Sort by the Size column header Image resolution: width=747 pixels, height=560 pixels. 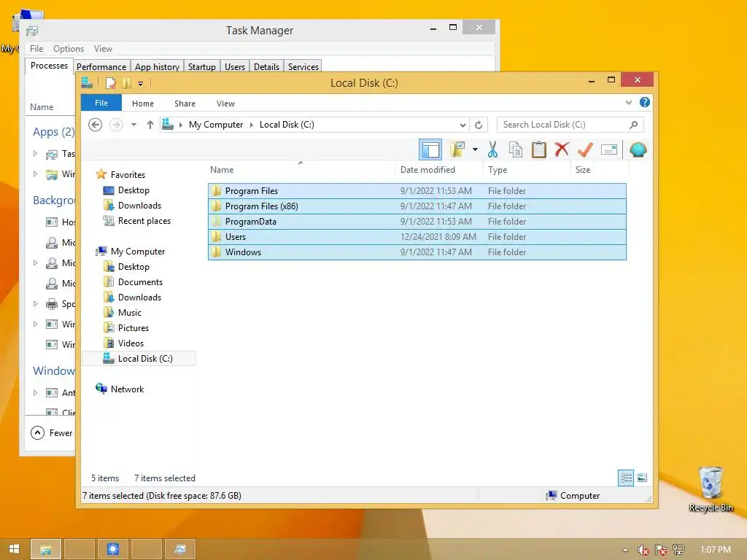pos(600,170)
